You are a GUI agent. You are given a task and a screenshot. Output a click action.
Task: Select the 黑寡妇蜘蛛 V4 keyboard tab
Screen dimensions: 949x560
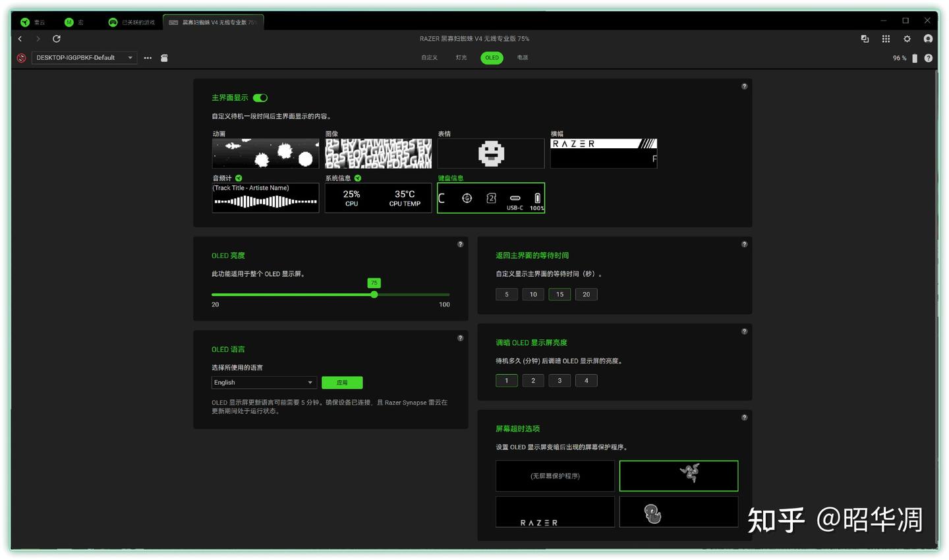pos(214,22)
